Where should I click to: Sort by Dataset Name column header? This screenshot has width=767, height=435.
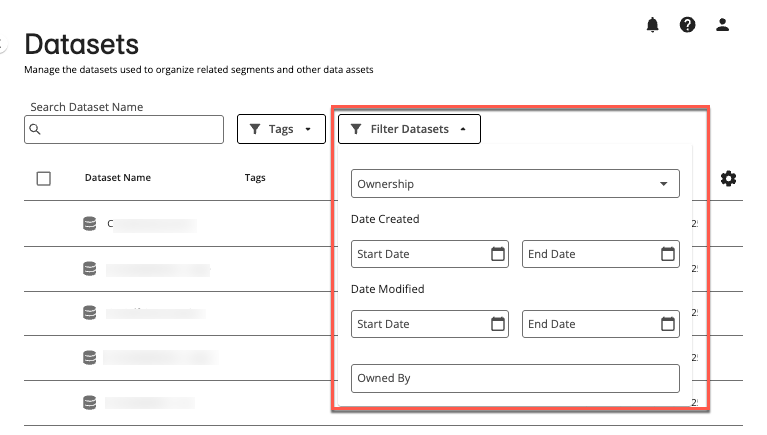(118, 178)
